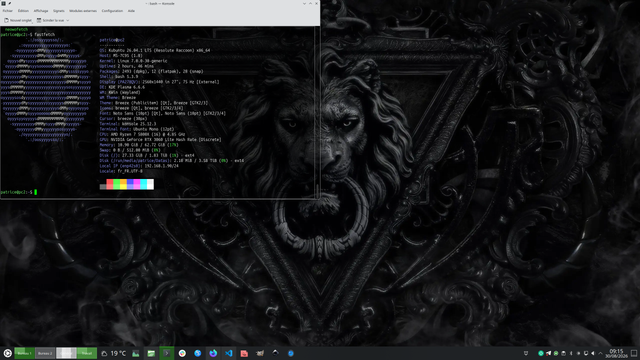This screenshot has height=360, width=640.
Task: Open the digital clock showing 09:15
Action: pyautogui.click(x=616, y=353)
